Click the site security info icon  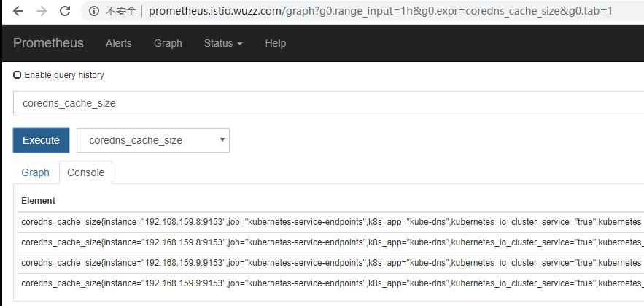point(93,11)
